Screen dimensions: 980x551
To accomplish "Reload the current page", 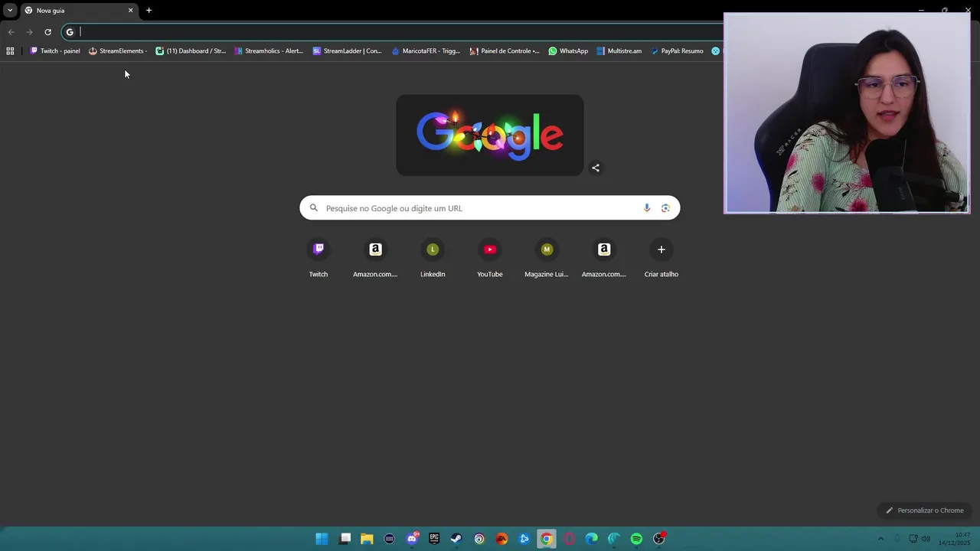I will click(x=47, y=32).
